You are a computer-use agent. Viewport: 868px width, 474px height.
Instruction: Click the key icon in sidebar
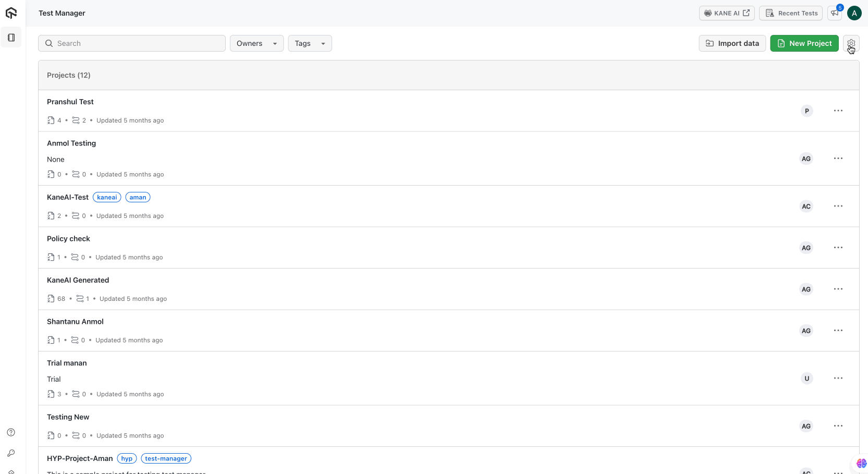[11, 453]
